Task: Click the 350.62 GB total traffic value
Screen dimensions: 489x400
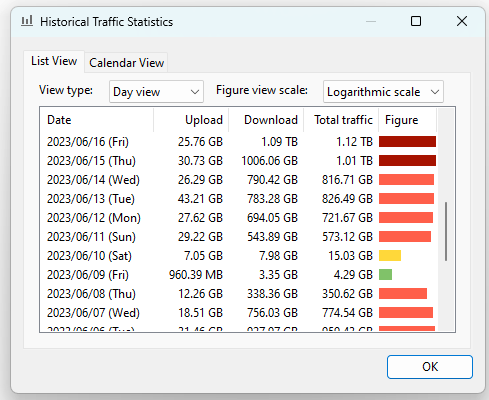Action: click(x=347, y=294)
